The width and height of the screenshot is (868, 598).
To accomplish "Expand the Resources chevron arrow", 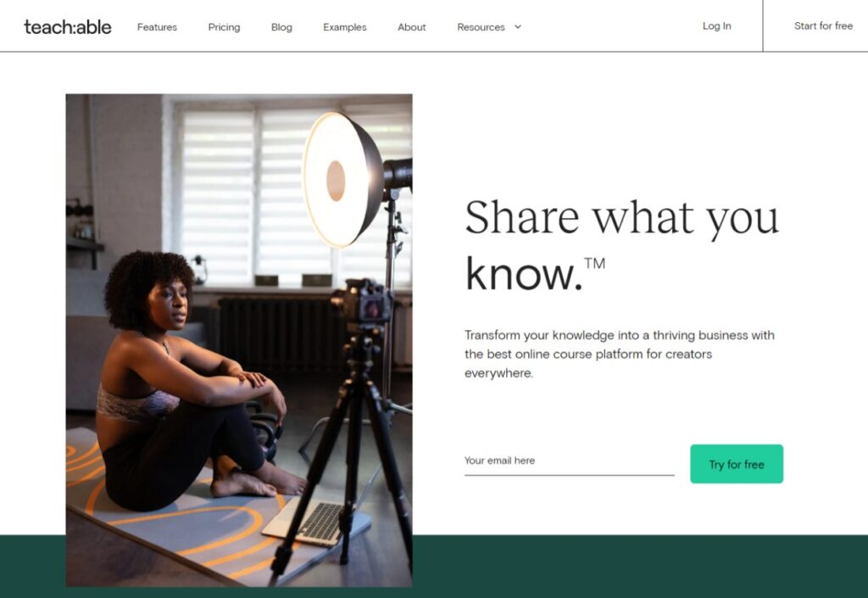I will point(518,26).
